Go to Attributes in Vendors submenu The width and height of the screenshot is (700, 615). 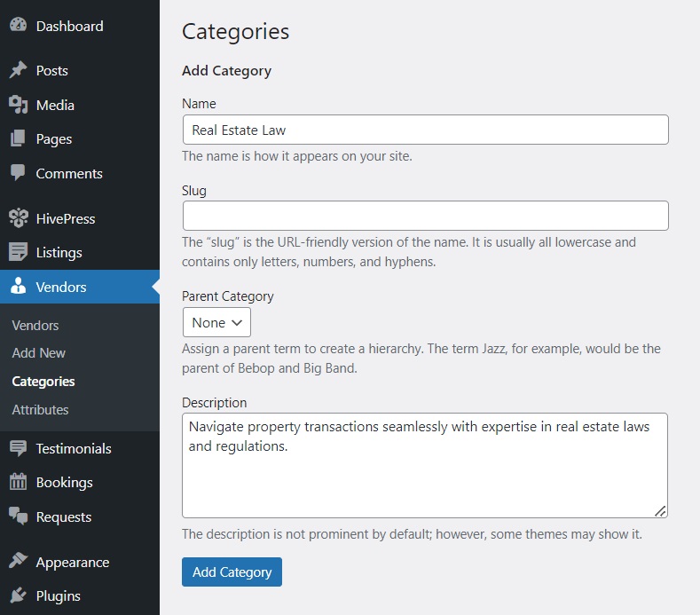click(40, 410)
